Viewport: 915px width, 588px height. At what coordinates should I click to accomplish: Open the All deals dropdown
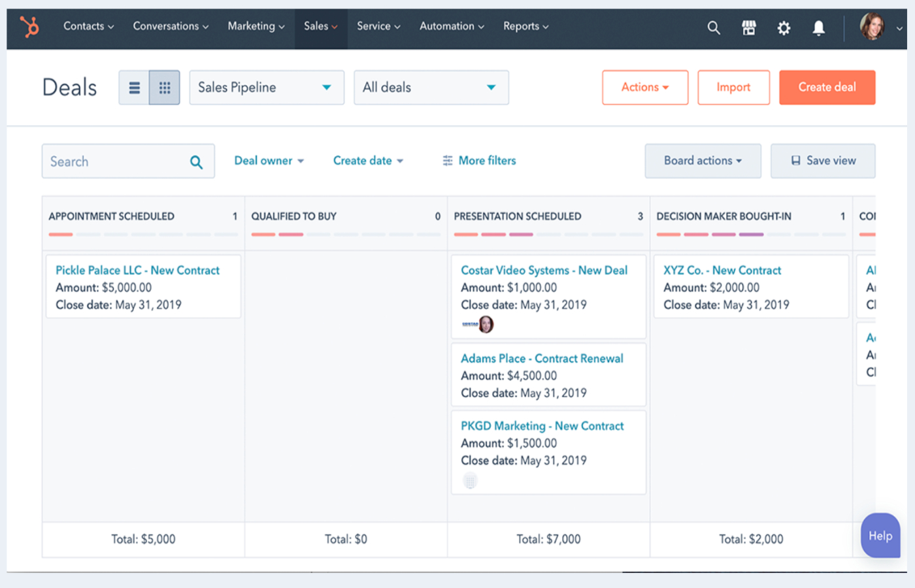[x=431, y=88]
